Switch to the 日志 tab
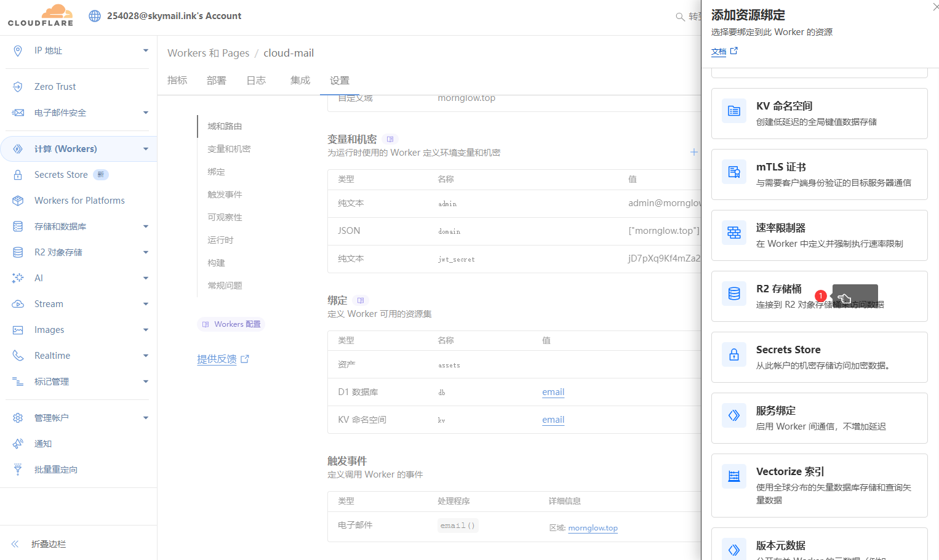The image size is (939, 560). click(256, 81)
